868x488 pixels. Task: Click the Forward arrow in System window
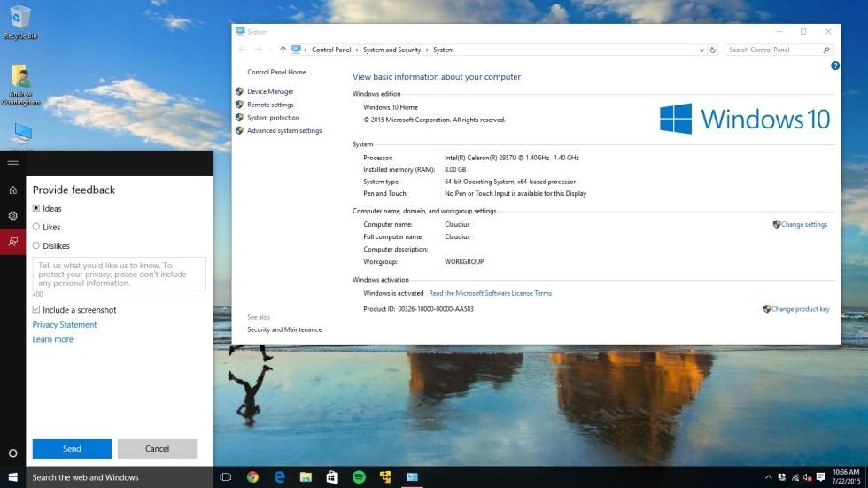pyautogui.click(x=258, y=50)
